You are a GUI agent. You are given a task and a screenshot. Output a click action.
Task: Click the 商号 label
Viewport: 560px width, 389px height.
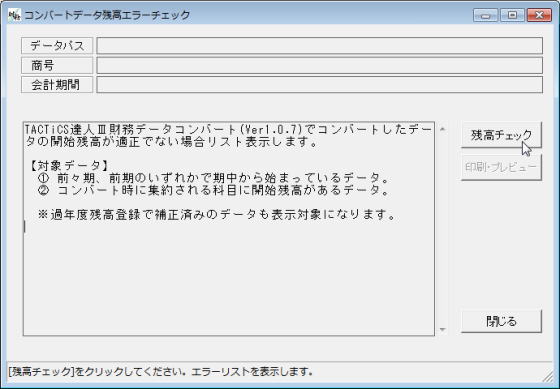(x=57, y=65)
